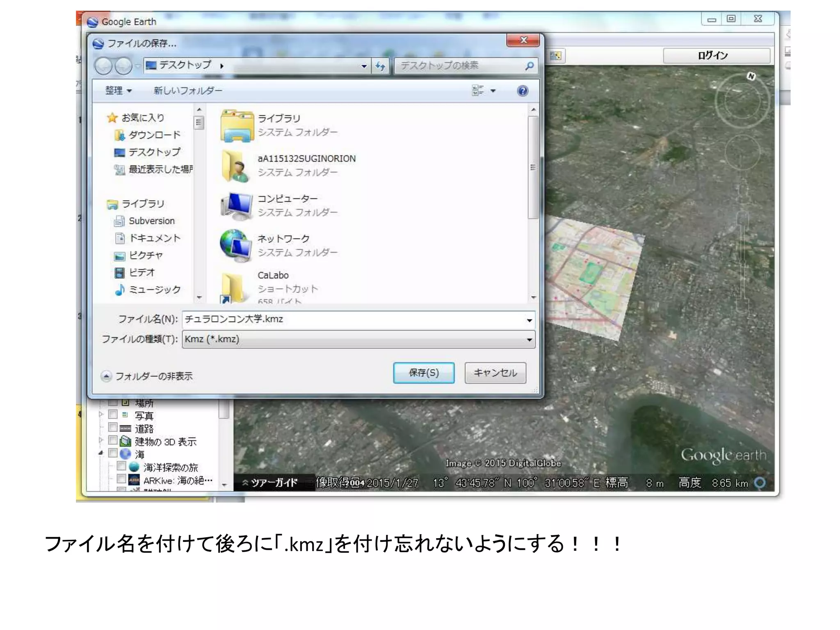Click the ログイン button in Google Earth
This screenshot has height=630, width=840.
(716, 55)
